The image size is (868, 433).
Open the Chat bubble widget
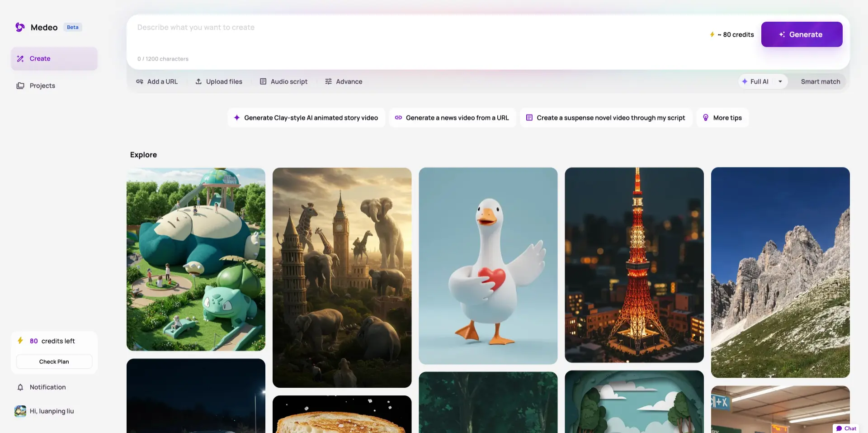pos(846,428)
